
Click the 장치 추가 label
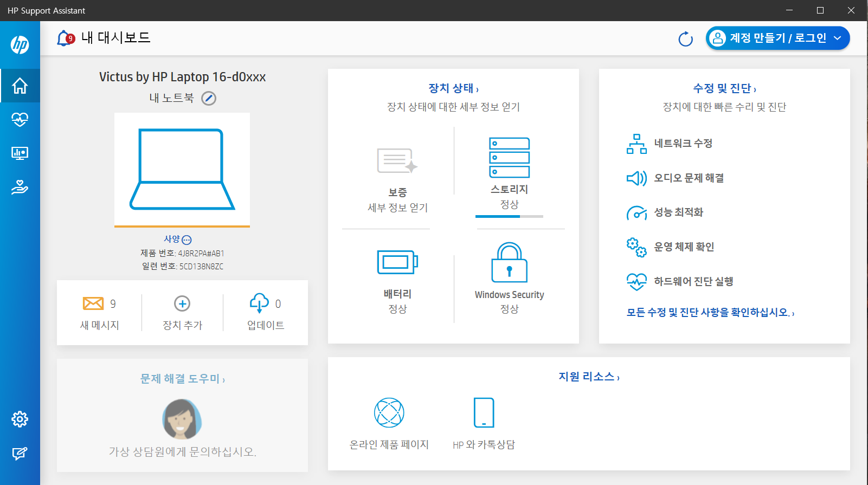pos(183,325)
